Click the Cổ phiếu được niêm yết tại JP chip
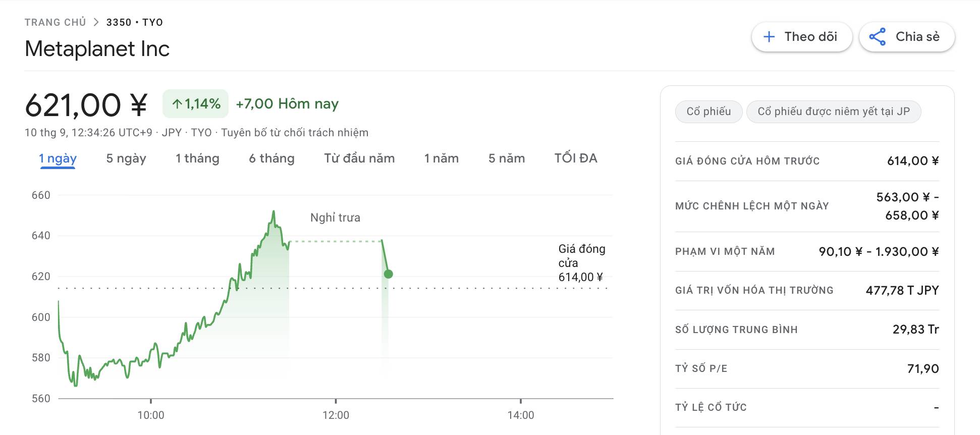980x435 pixels. pos(834,112)
